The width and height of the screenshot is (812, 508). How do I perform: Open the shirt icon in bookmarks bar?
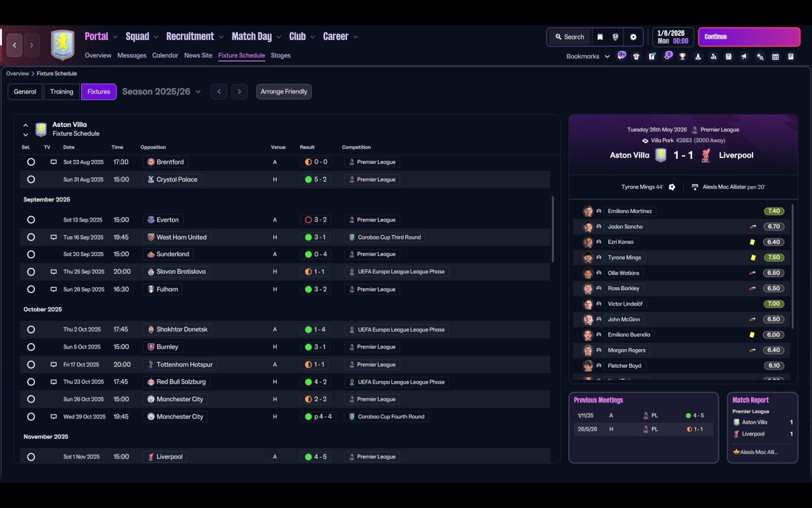pos(636,57)
